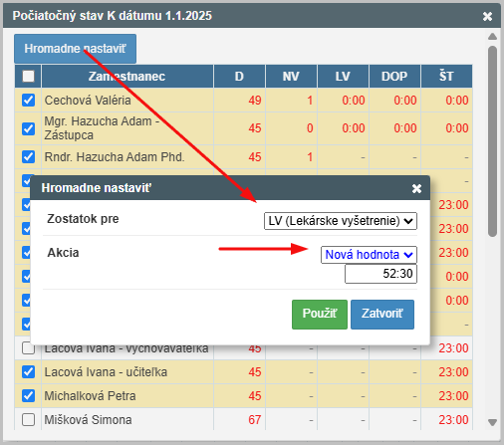The image size is (504, 445).
Task: Click the Zamestnanec column header
Action: tap(126, 77)
